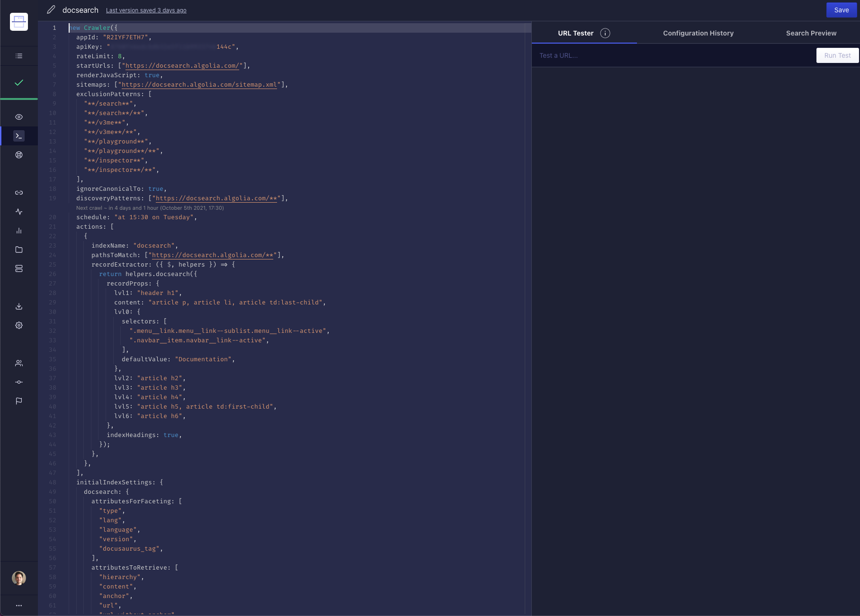The image size is (860, 616).
Task: Open the indices server icon
Action: tap(19, 268)
